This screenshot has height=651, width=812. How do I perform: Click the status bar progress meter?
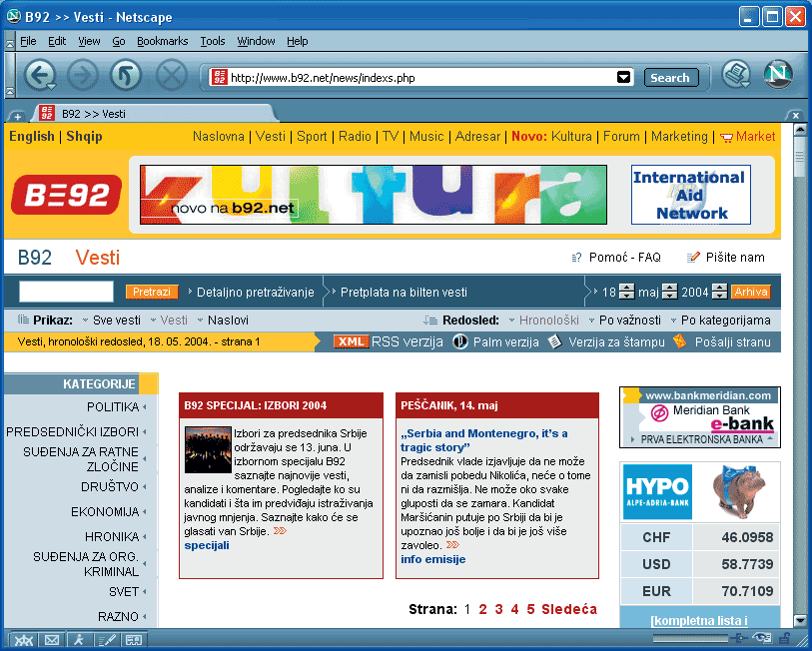coord(688,639)
